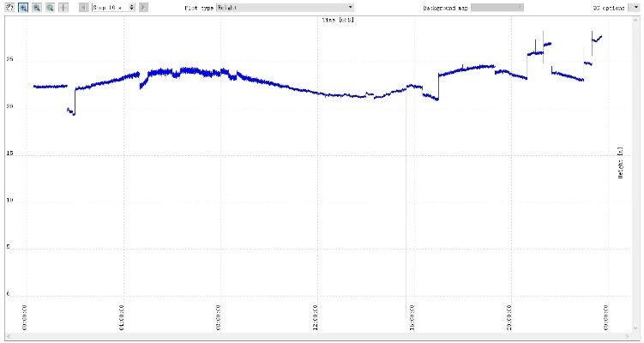Click the gray vertical marker line near 16:00
Viewport: 644px width, 343px height.
406,214
